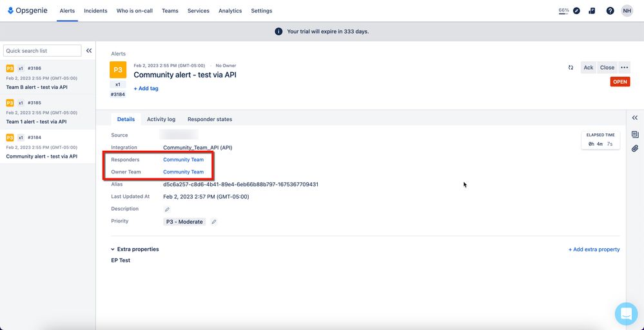Open the Alerts menu item

click(67, 11)
